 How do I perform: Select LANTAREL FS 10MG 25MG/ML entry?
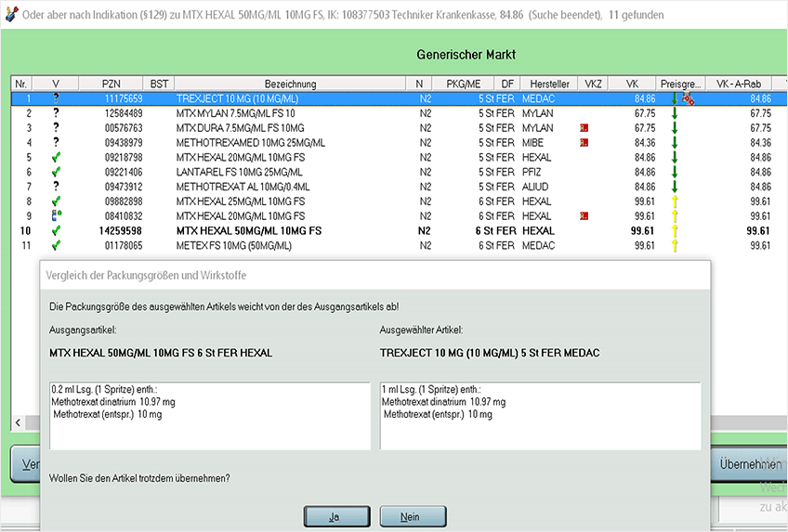pyautogui.click(x=239, y=172)
